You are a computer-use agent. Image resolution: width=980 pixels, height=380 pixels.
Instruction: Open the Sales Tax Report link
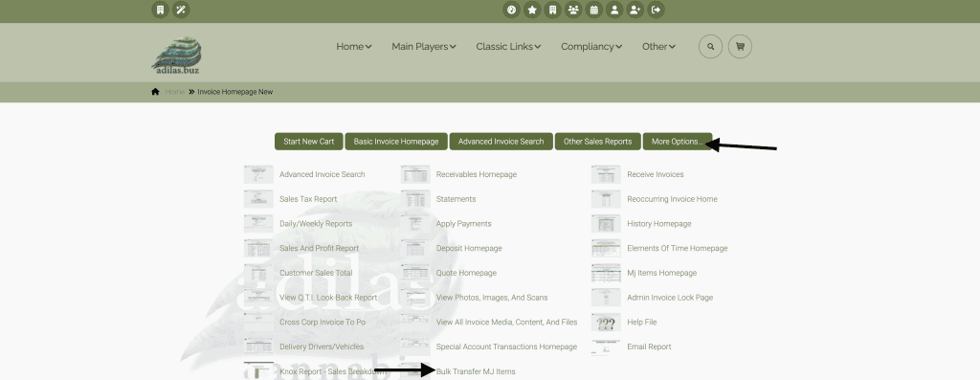tap(308, 199)
